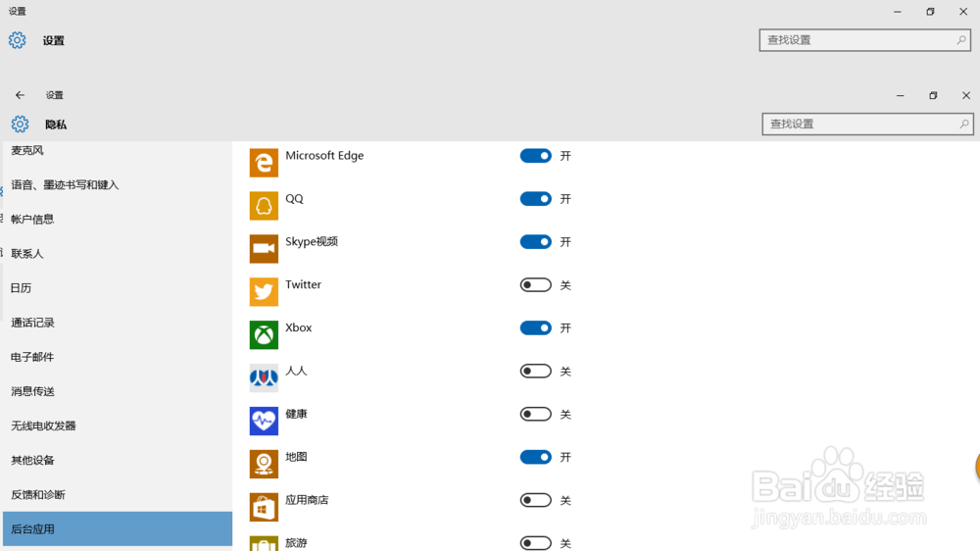Enable the 应用商店 toggle

pos(536,500)
